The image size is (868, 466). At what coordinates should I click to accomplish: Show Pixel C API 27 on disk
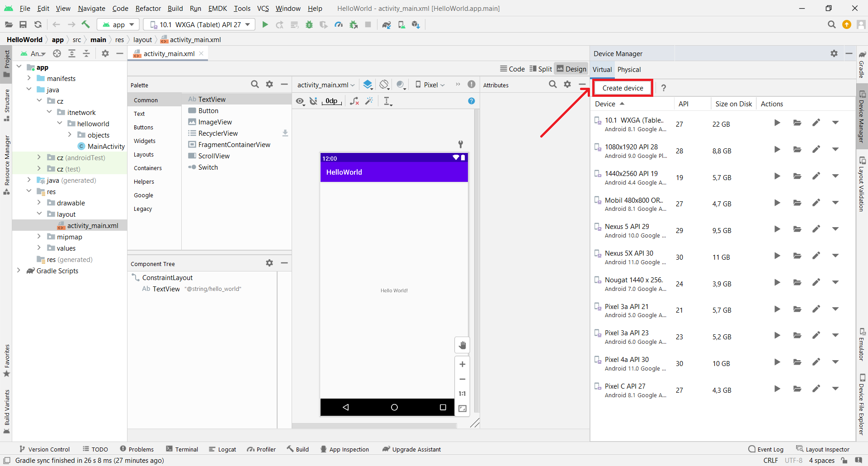click(797, 389)
